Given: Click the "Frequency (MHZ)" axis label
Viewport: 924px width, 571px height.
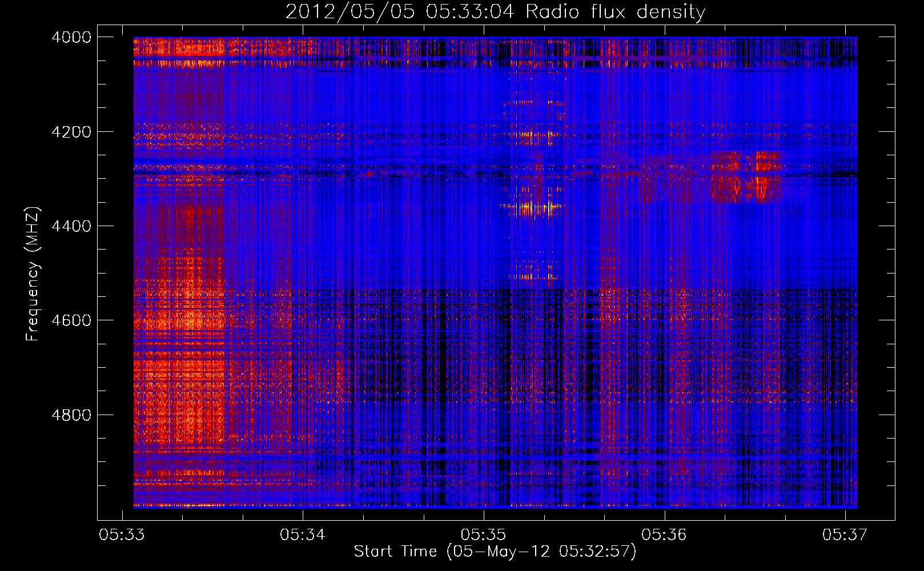Looking at the screenshot, I should (33, 274).
